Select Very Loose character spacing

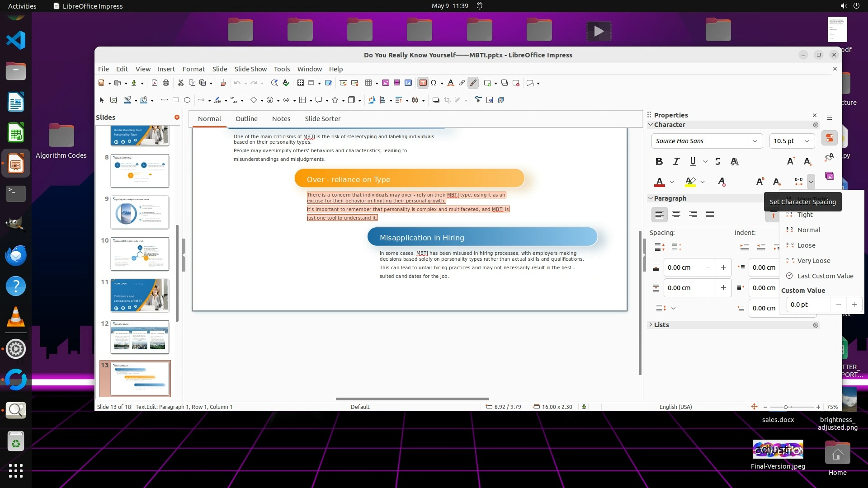pyautogui.click(x=813, y=261)
